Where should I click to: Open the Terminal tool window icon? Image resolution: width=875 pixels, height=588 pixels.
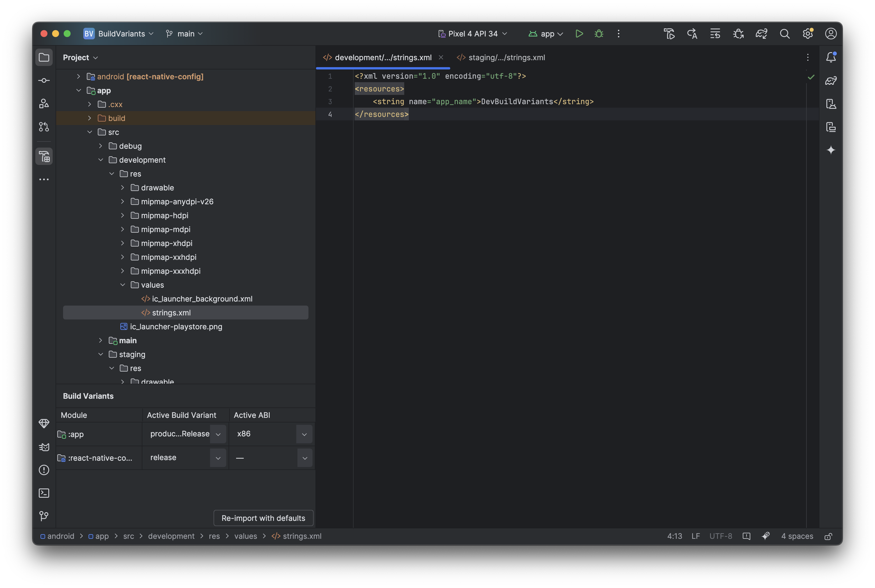pos(44,493)
